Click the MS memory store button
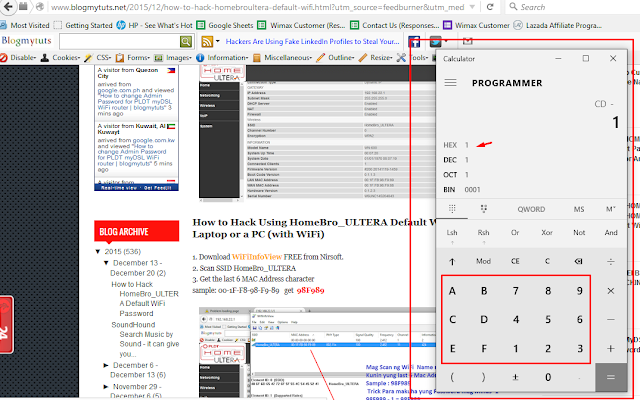Viewport: 640px width, 400px height. (x=579, y=209)
